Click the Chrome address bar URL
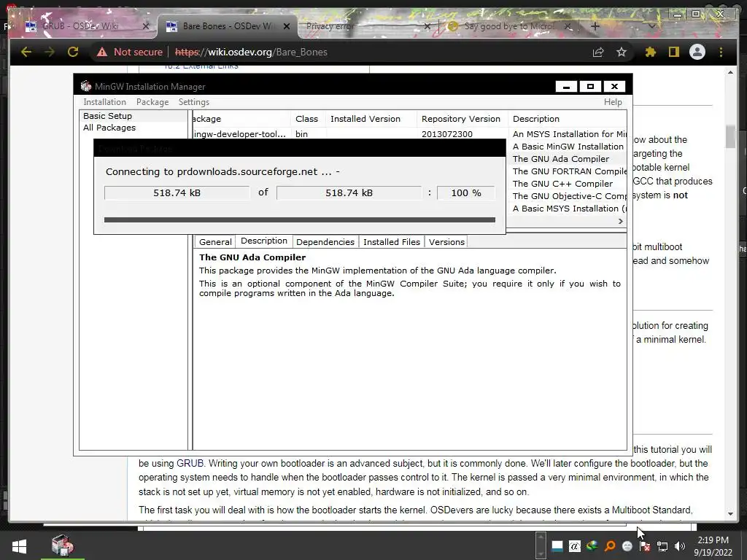The image size is (747, 560). point(251,52)
